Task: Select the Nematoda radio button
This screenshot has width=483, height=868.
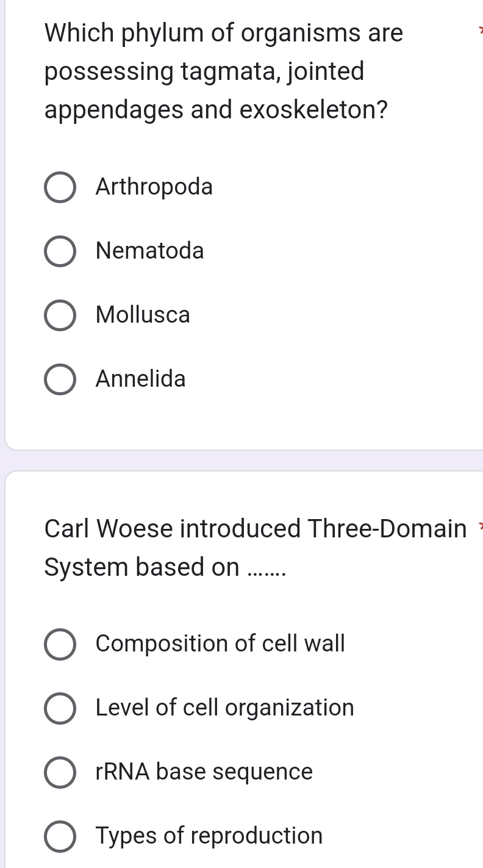Action: (x=60, y=251)
